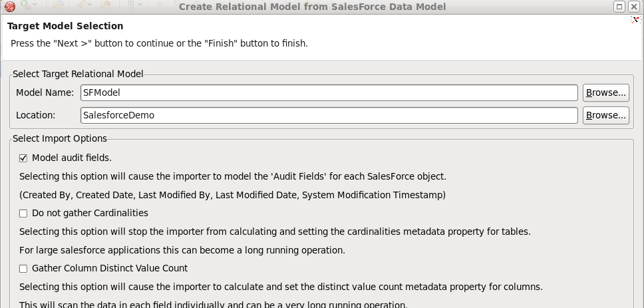644x308 pixels.
Task: Check Gather Column Distinct Value Count
Action: click(x=23, y=269)
